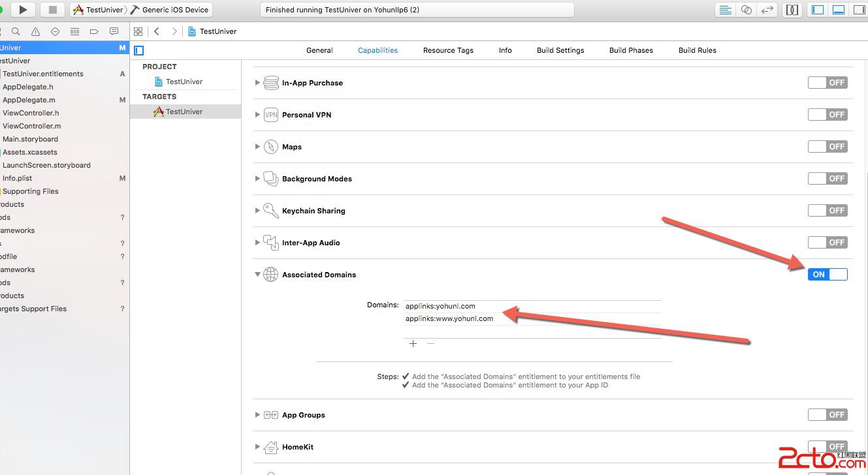Show the Utilities panel

pos(860,10)
